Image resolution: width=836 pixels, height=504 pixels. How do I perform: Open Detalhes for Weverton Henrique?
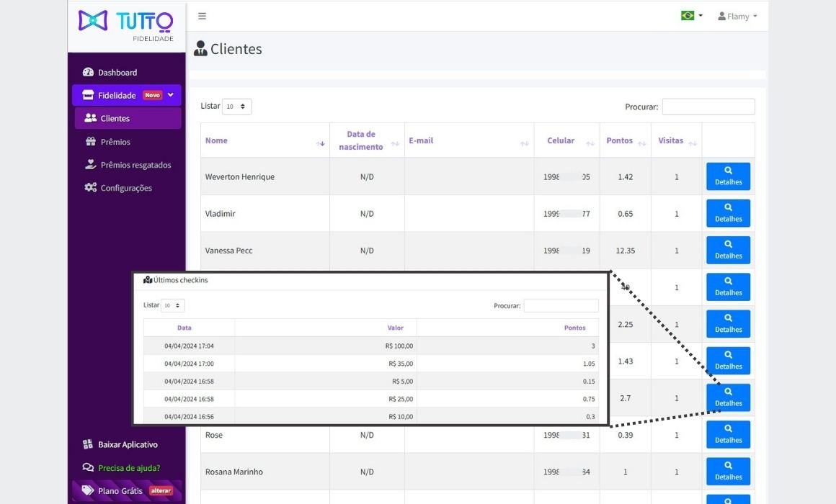(x=728, y=176)
